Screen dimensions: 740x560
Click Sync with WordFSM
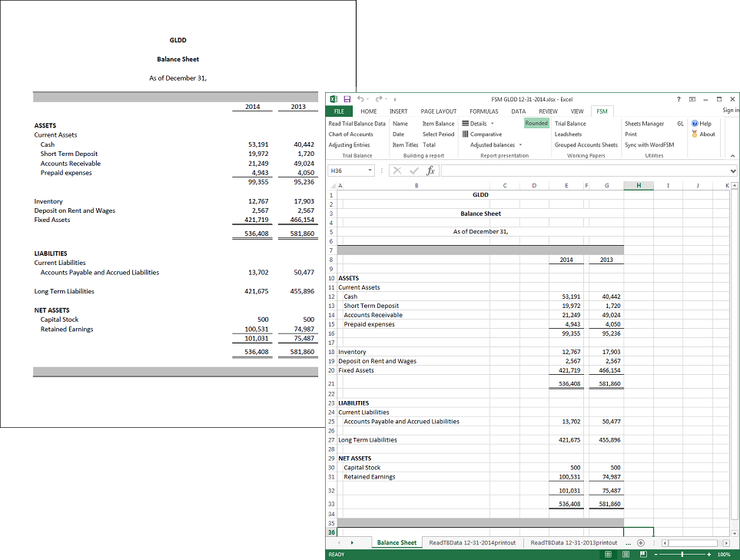point(648,145)
